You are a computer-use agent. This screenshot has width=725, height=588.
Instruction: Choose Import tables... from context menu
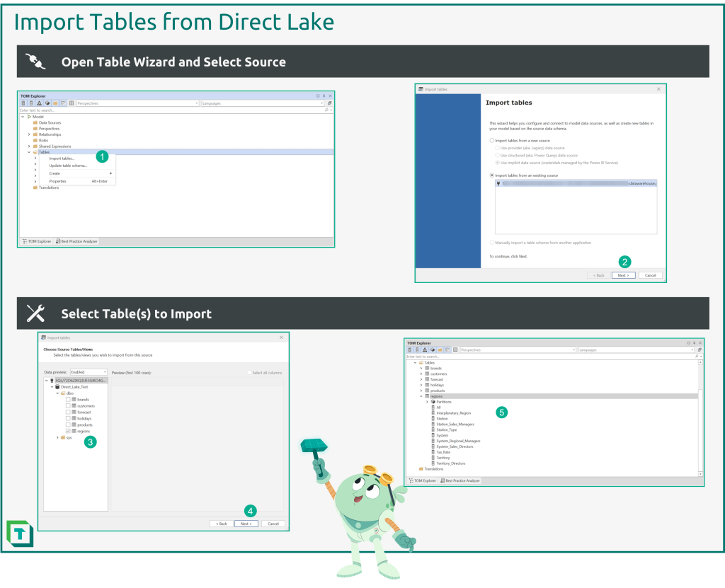[x=62, y=158]
